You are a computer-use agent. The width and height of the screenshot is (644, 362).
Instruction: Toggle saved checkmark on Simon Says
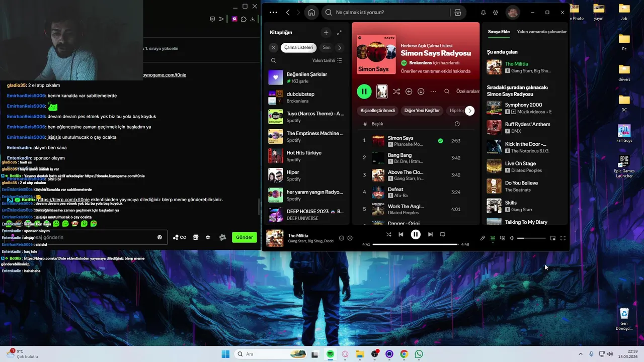441,141
